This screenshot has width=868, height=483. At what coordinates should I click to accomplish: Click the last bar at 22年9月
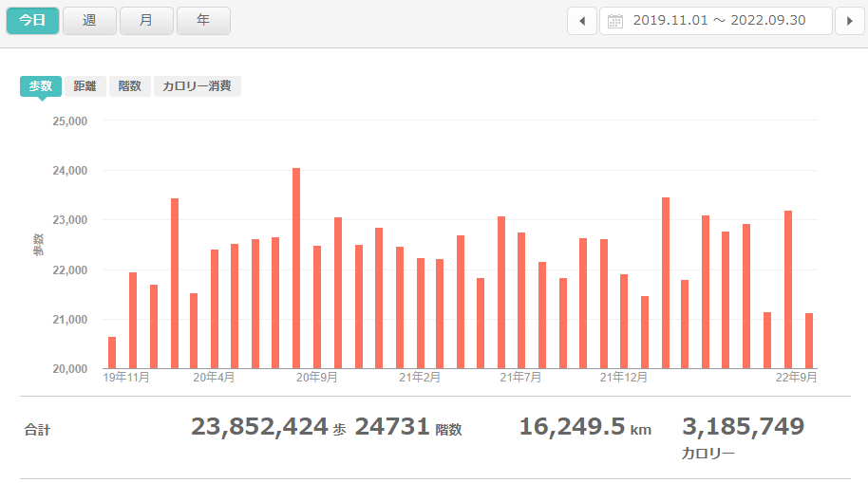pyautogui.click(x=809, y=341)
